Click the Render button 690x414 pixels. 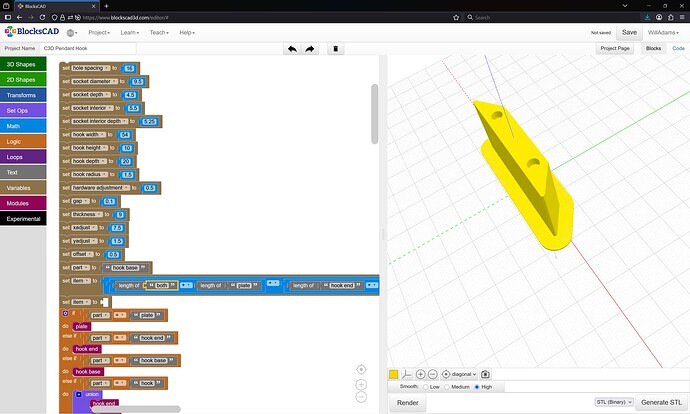point(408,402)
